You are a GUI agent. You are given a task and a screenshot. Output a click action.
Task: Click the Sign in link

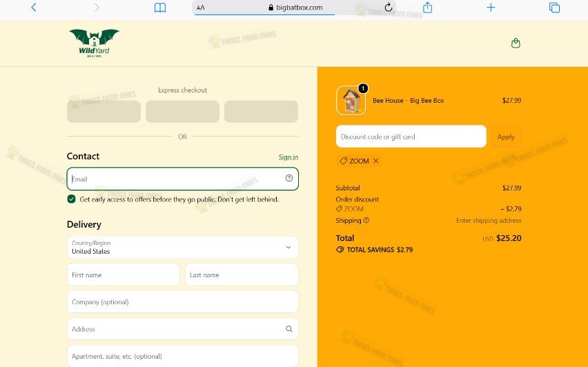click(x=288, y=157)
